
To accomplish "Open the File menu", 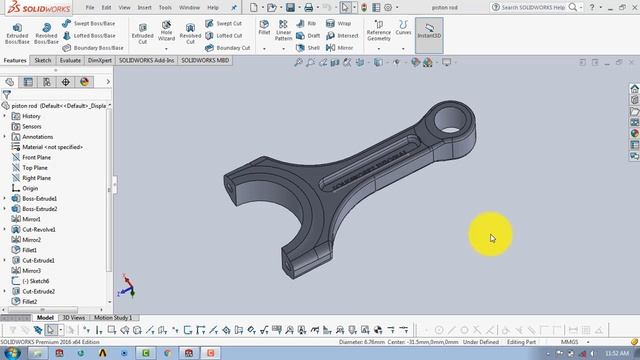I will pyautogui.click(x=90, y=7).
